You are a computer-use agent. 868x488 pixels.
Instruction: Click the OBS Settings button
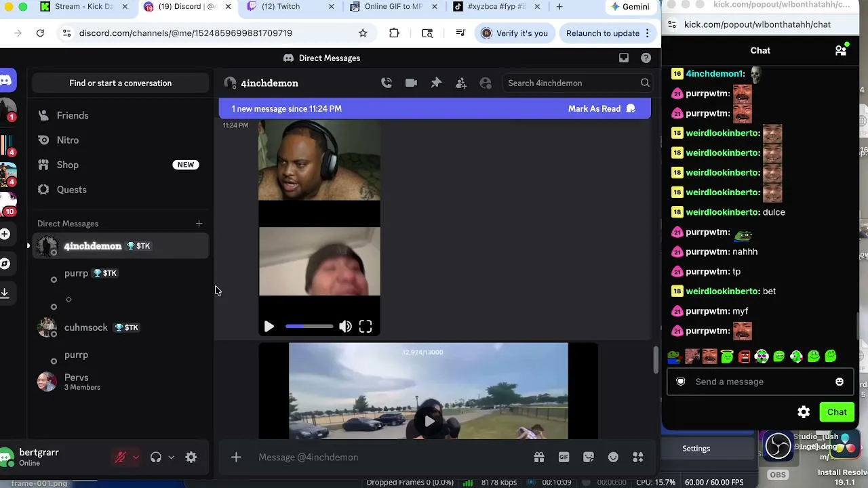coord(696,449)
